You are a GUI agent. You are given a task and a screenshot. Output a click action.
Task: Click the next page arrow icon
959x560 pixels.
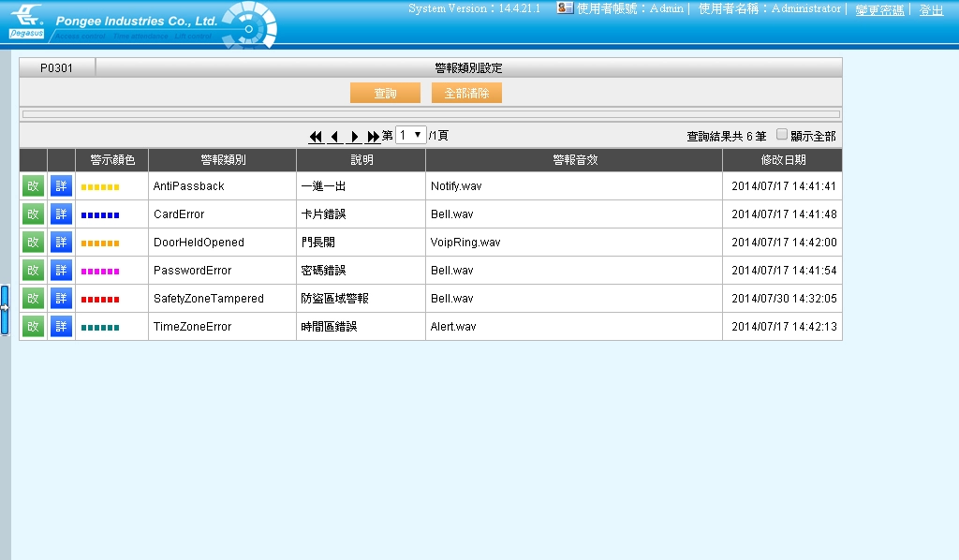[354, 136]
